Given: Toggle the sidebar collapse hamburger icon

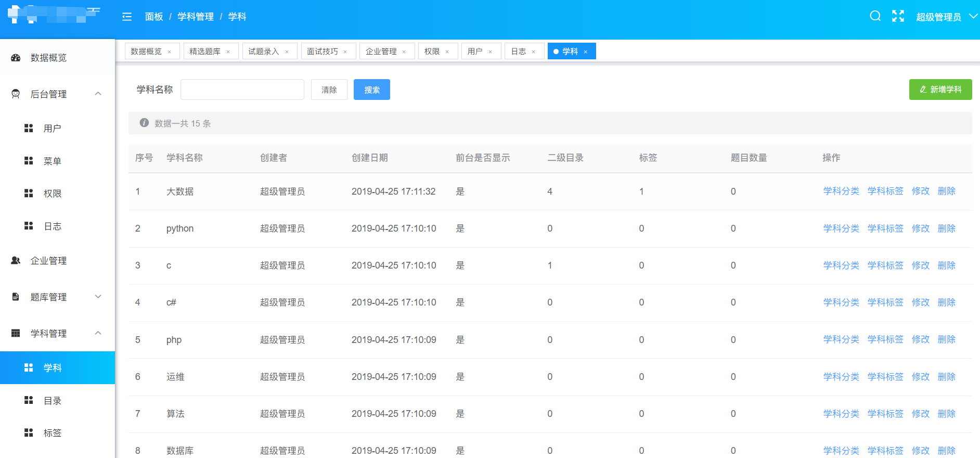Looking at the screenshot, I should (127, 17).
